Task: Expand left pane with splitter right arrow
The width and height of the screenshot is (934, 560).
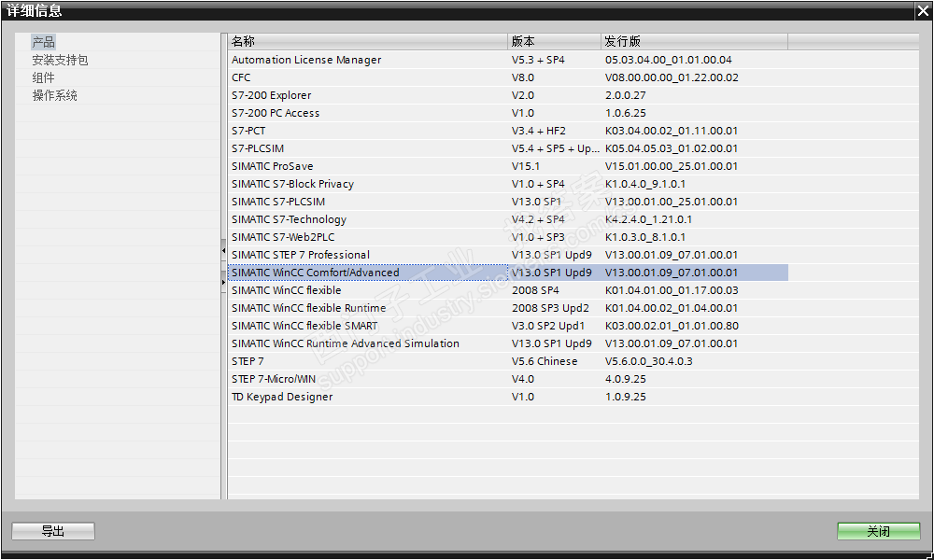Action: [223, 282]
